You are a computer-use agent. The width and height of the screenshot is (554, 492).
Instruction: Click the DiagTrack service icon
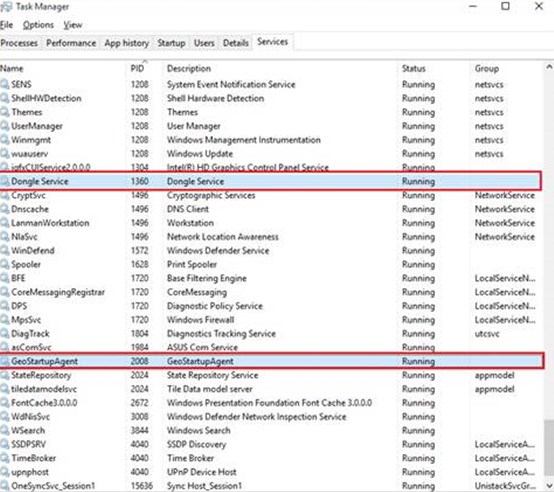(x=5, y=333)
